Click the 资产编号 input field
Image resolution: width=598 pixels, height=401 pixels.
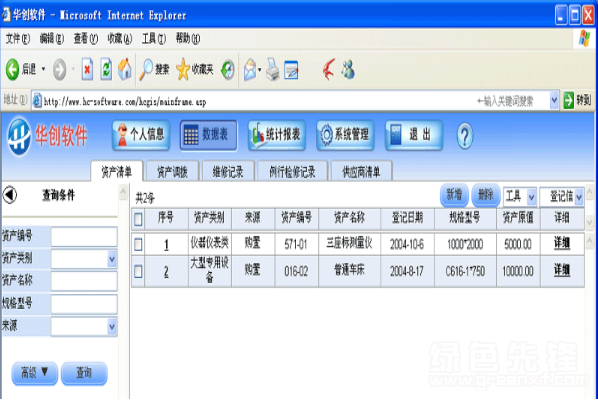[x=84, y=237]
